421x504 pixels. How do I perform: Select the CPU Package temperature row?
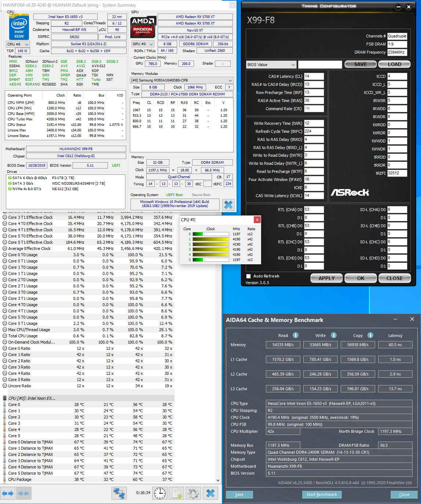pyautogui.click(x=87, y=479)
